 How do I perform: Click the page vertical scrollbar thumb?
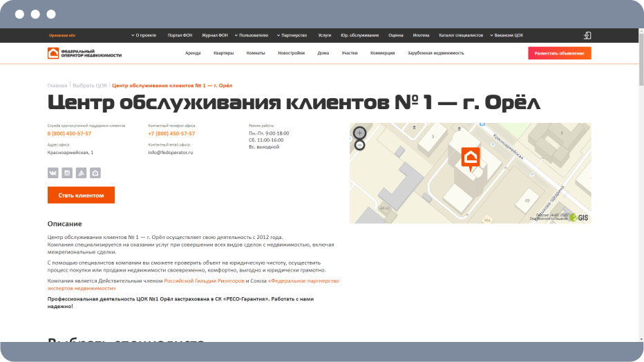click(x=641, y=60)
